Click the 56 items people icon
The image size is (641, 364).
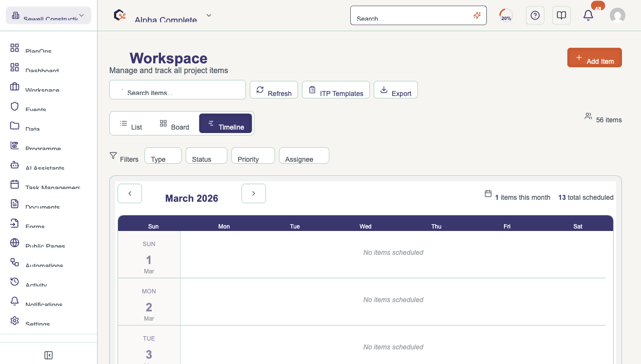[588, 116]
